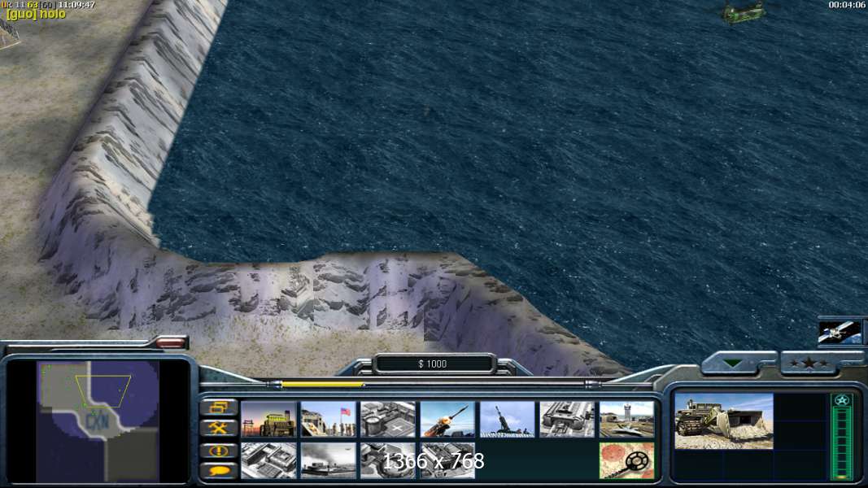Click the selected dozer portrait
Image resolution: width=868 pixels, height=488 pixels.
724,421
